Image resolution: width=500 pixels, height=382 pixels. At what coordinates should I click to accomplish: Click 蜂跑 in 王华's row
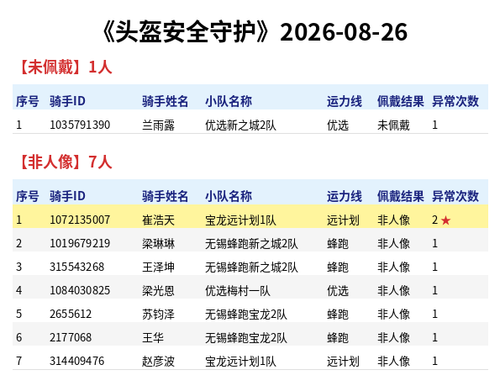click(338, 338)
